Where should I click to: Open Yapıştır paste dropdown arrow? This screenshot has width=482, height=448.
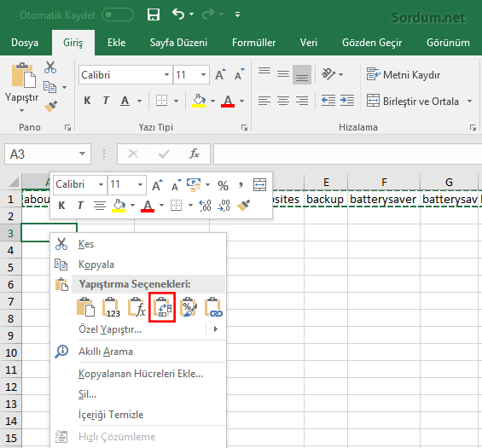21,110
